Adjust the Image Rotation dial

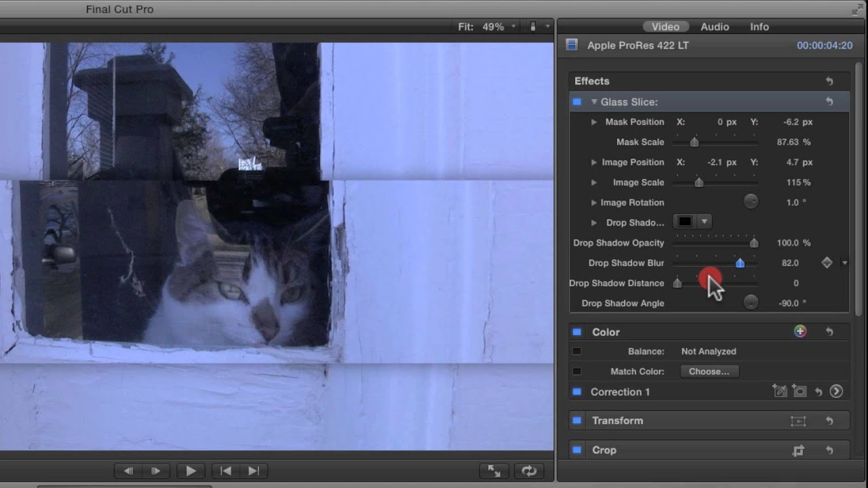(751, 202)
